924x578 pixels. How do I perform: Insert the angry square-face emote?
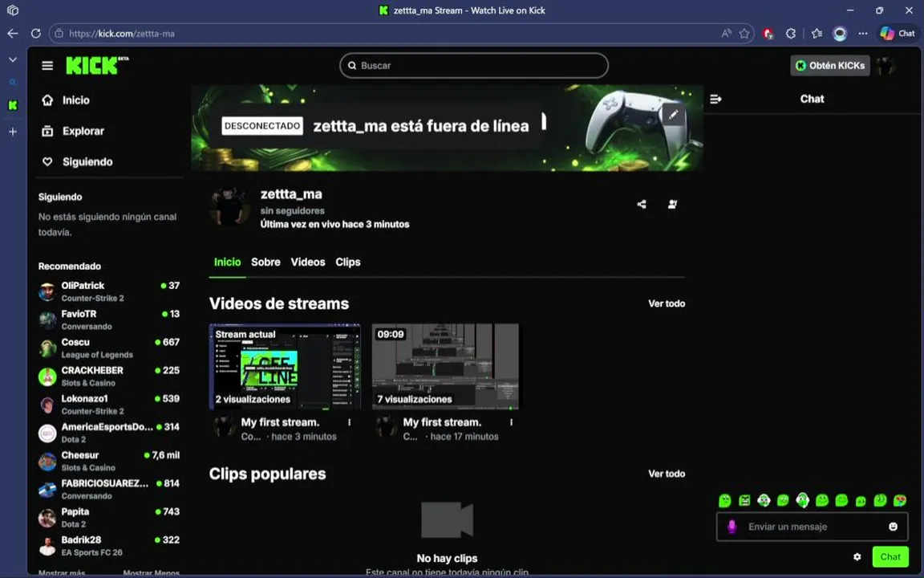pos(745,501)
